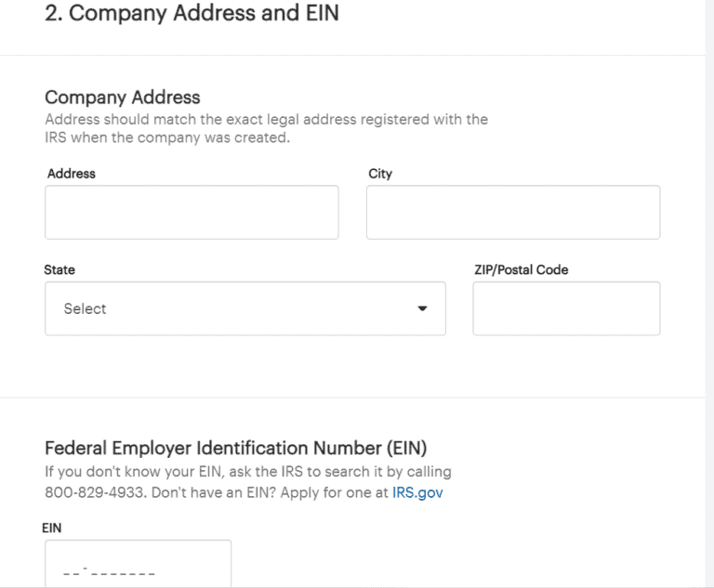
Task: Click the City field label
Action: [380, 174]
